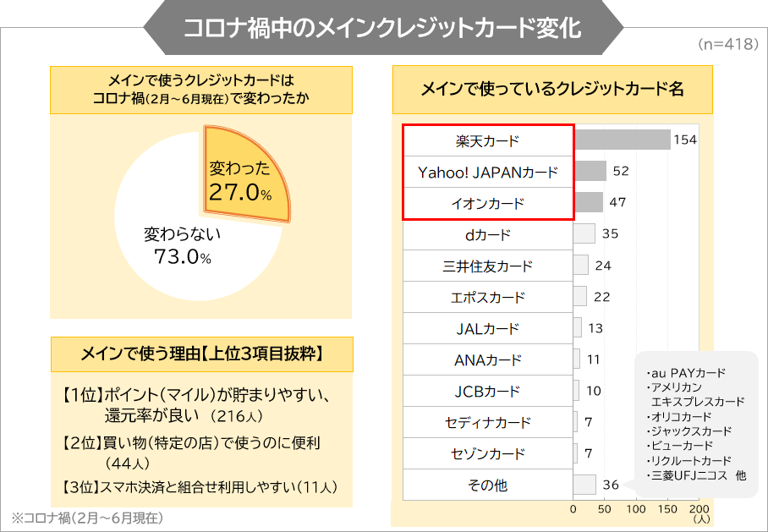Click the dカード row label
This screenshot has width=768, height=532.
[x=488, y=234]
